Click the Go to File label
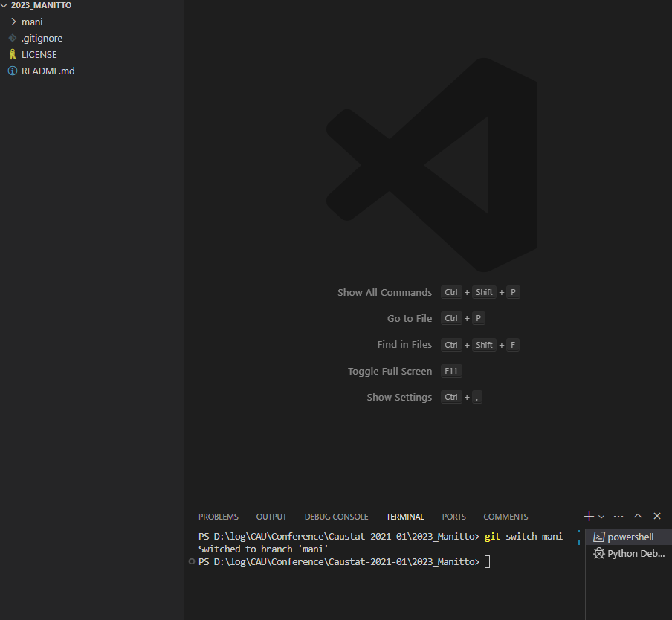Image resolution: width=672 pixels, height=620 pixels. (x=410, y=318)
